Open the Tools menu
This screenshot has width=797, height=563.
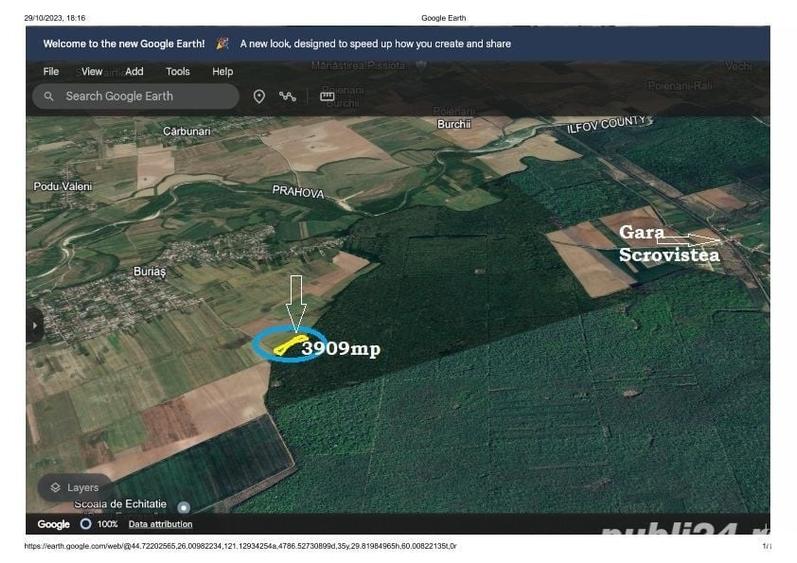(178, 72)
